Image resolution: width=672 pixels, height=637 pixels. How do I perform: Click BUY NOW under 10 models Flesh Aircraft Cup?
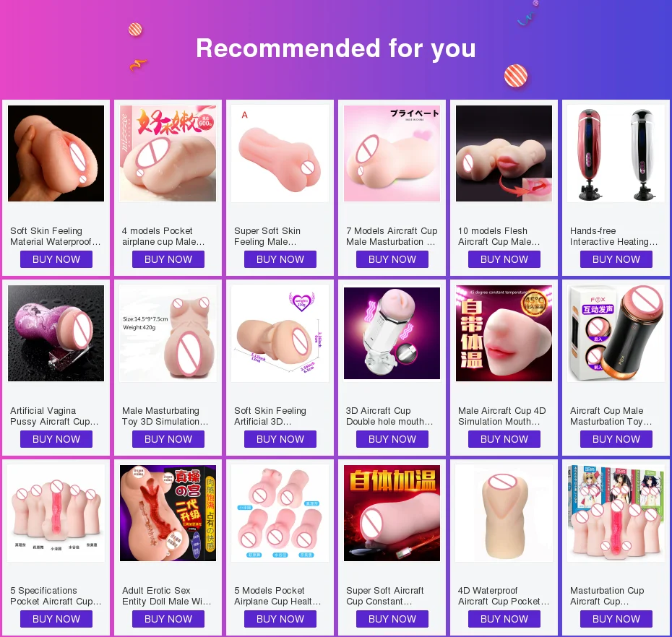504,259
